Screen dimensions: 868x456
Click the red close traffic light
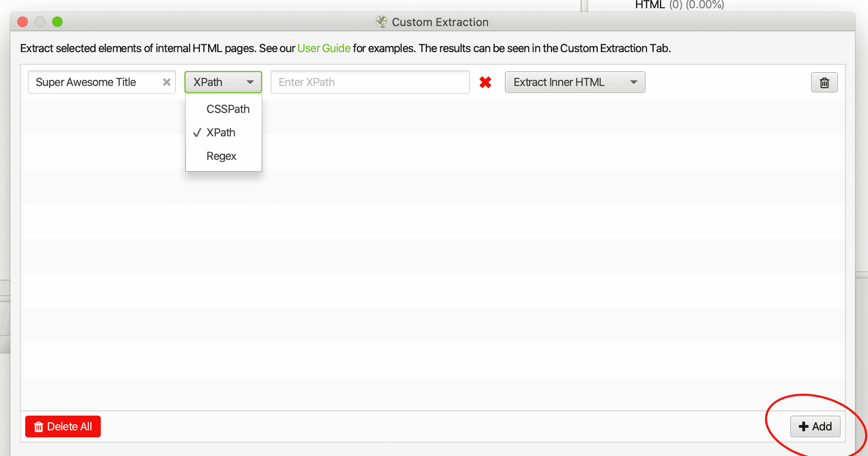tap(22, 22)
